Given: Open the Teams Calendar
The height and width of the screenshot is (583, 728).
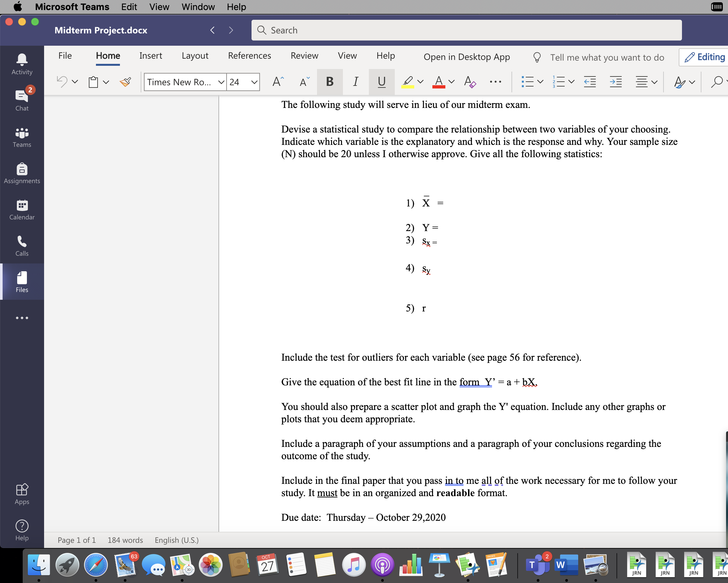Looking at the screenshot, I should click(x=22, y=208).
